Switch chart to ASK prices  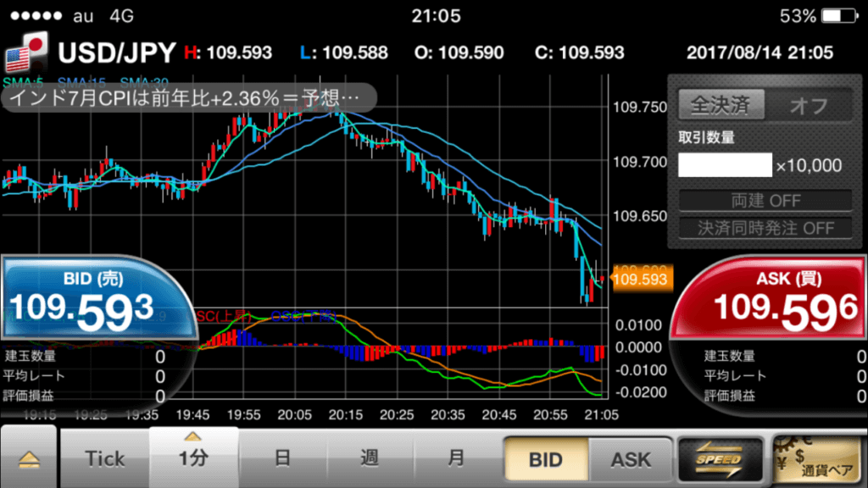click(x=631, y=459)
